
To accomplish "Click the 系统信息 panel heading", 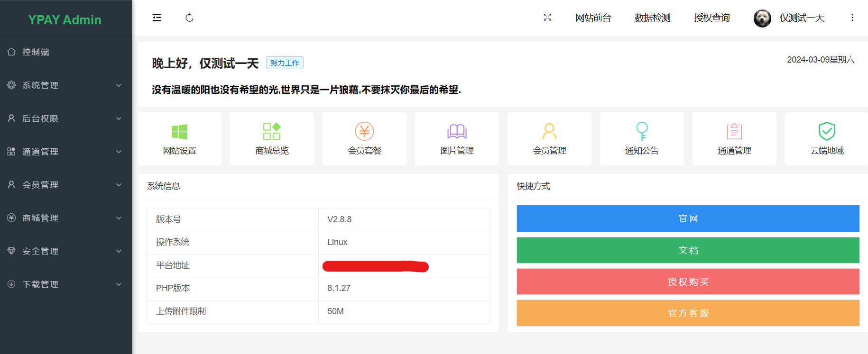I will point(164,186).
